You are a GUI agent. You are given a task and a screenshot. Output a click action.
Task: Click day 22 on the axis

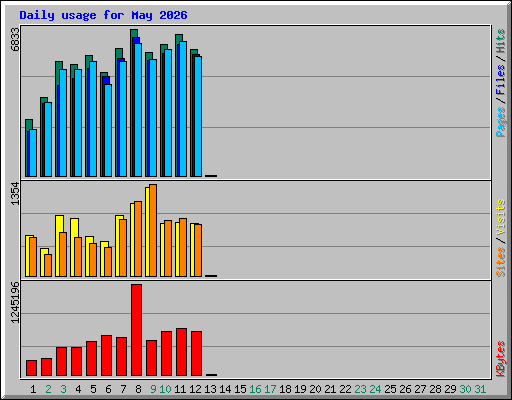[345, 389]
